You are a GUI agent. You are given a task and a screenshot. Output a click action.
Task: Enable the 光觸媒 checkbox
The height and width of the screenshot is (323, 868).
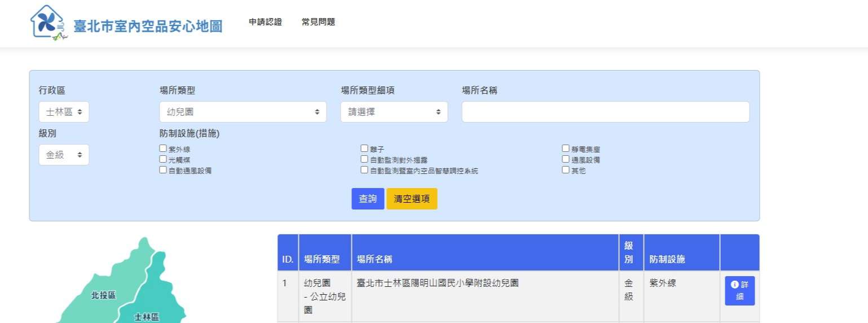[x=163, y=159]
